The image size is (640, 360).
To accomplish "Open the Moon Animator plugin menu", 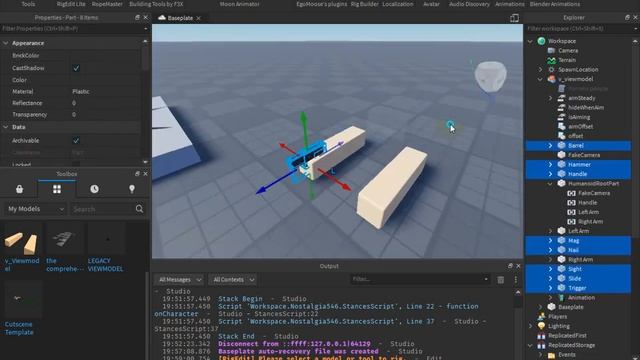I will 239,4.
